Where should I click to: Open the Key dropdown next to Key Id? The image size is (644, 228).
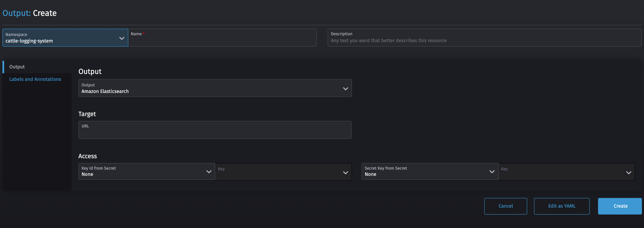[346, 172]
